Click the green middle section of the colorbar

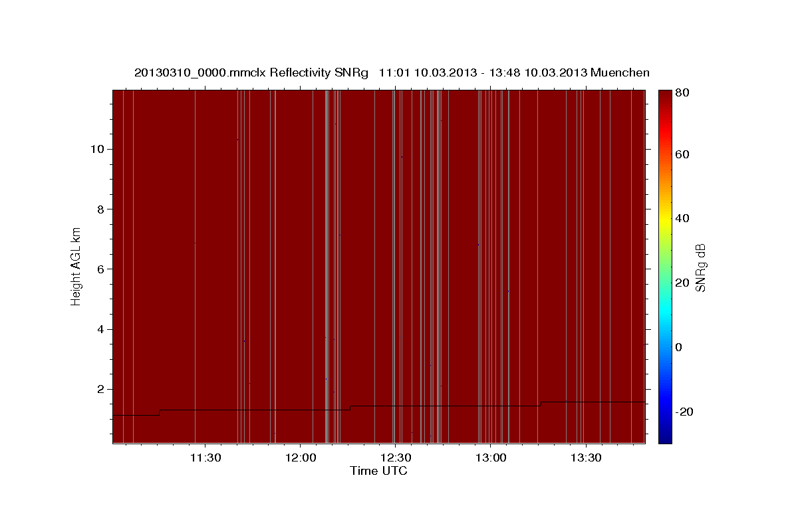(x=665, y=266)
